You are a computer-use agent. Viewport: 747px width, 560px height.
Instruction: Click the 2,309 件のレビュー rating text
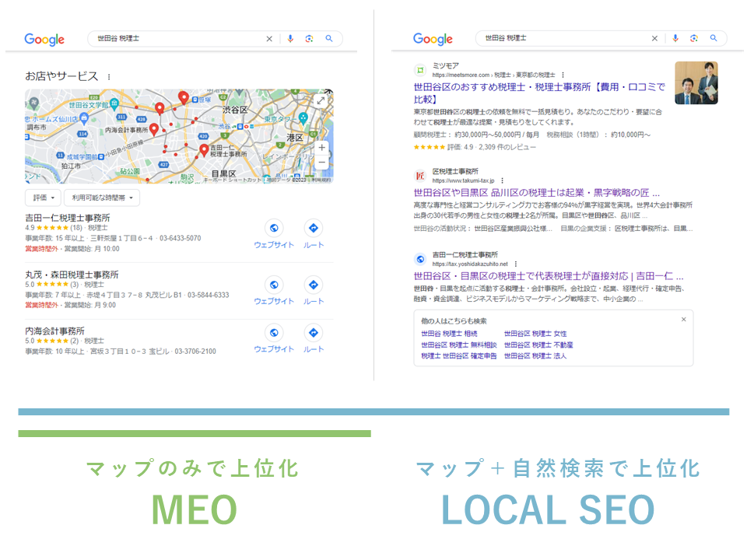click(507, 147)
